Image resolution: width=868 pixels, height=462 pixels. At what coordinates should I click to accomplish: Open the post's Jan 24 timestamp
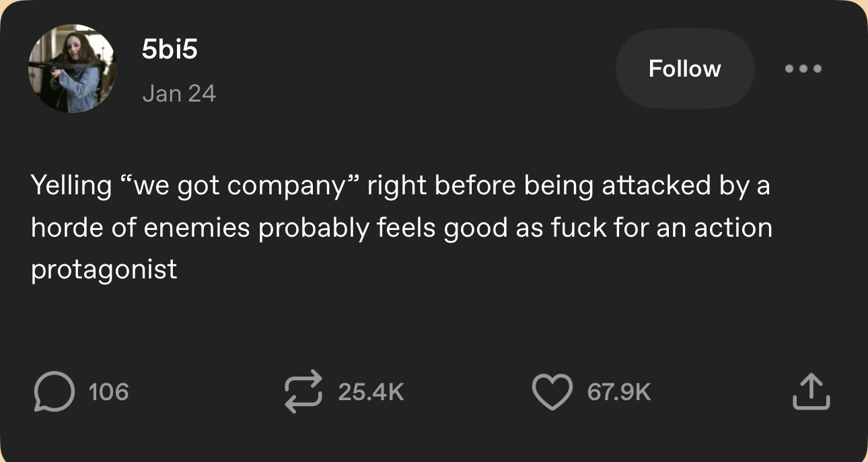[179, 93]
